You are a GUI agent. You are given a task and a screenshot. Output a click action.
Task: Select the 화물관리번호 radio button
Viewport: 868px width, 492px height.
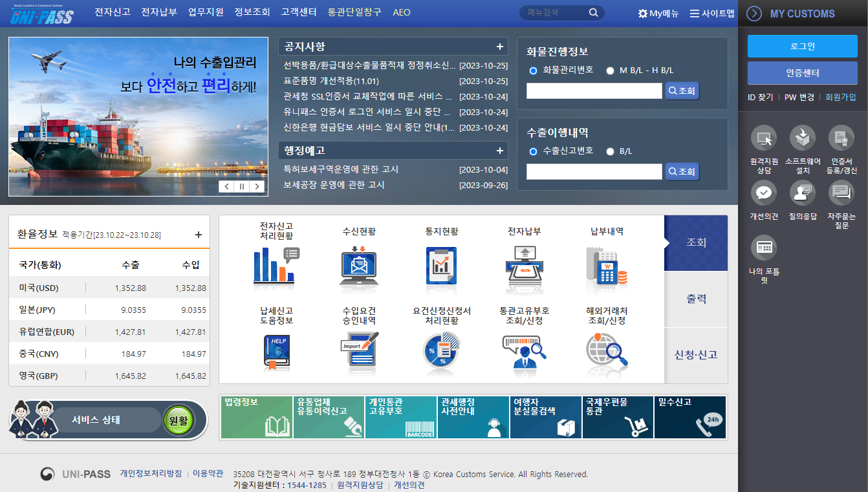(534, 70)
